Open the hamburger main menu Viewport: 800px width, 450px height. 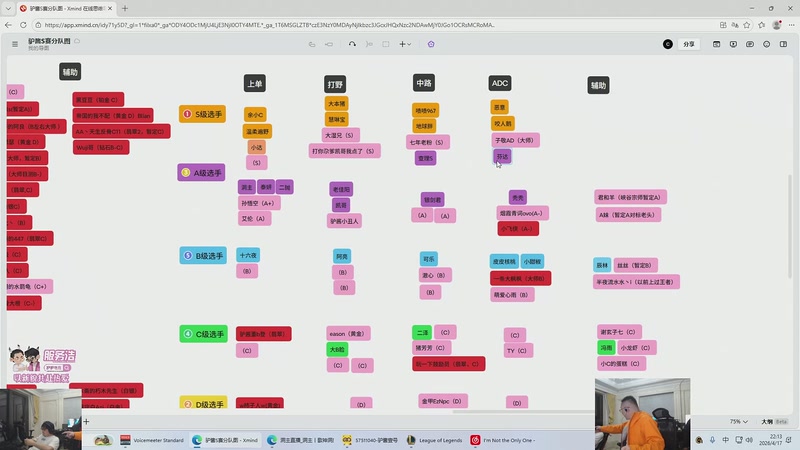[14, 44]
